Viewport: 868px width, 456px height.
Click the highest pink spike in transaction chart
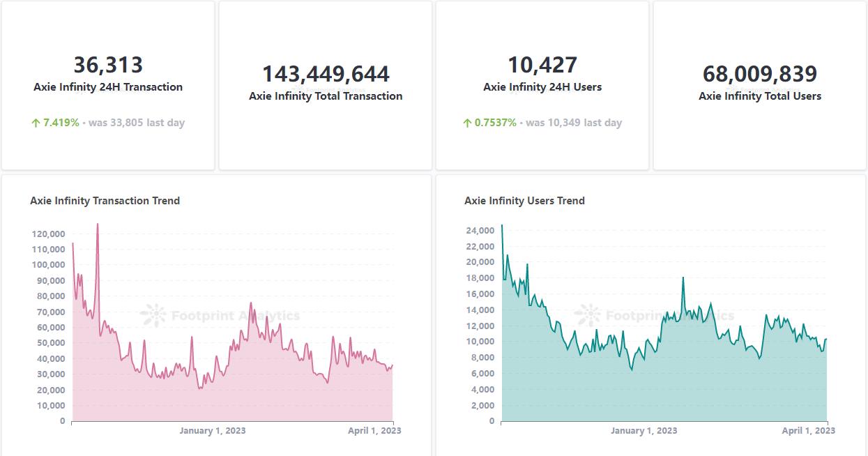pyautogui.click(x=98, y=225)
